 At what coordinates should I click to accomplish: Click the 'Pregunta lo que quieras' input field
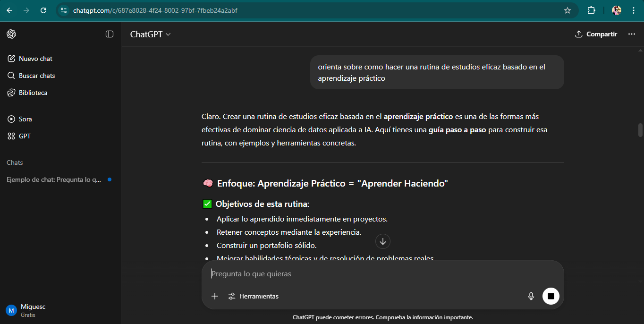click(382, 274)
